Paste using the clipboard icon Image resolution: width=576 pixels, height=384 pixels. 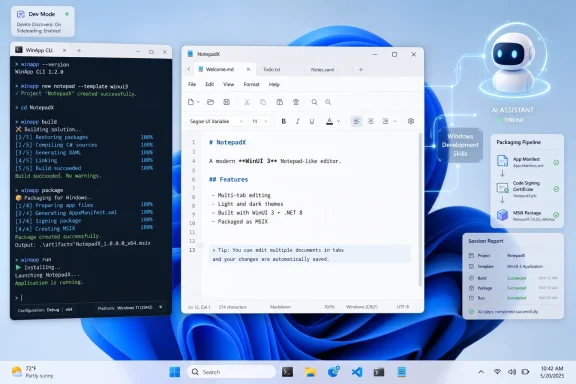pyautogui.click(x=280, y=102)
